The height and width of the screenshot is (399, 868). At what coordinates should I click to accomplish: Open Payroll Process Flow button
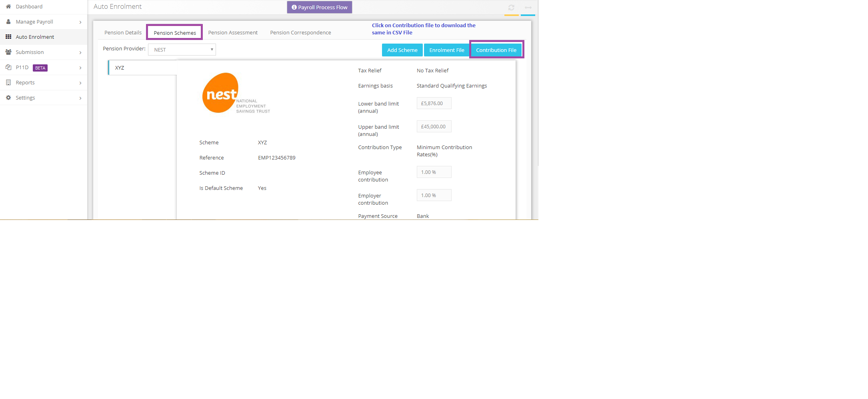pyautogui.click(x=320, y=7)
